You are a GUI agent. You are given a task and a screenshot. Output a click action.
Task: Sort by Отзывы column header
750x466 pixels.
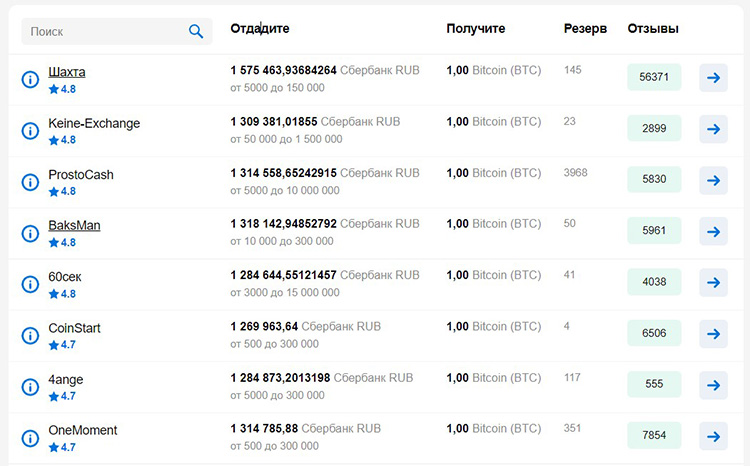tap(653, 29)
